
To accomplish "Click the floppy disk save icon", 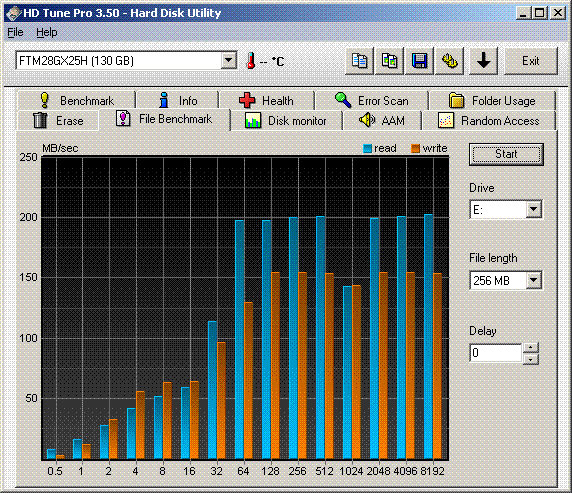I will tap(419, 61).
